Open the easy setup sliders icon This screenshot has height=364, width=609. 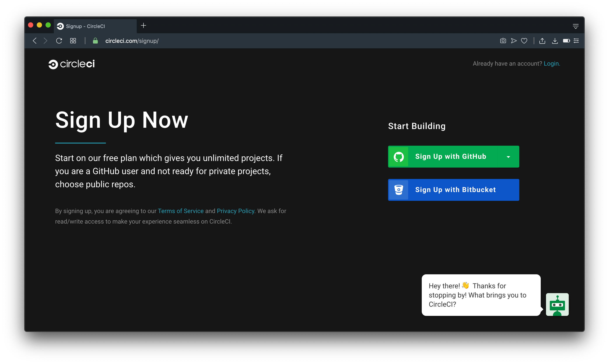pyautogui.click(x=576, y=41)
